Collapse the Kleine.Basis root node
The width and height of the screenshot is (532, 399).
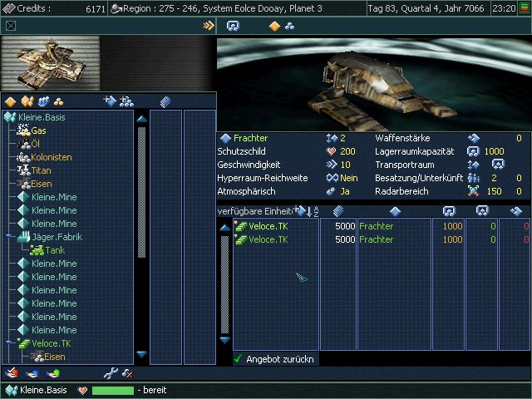pos(9,117)
